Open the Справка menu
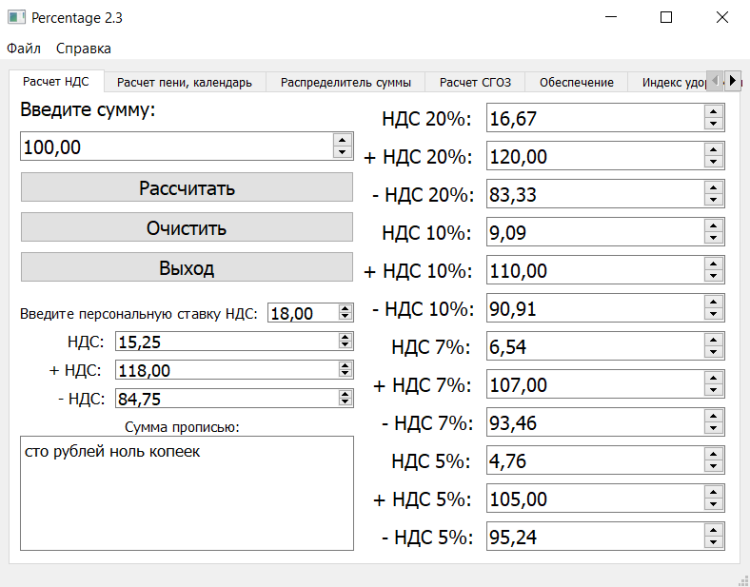Viewport: 750px width, 587px height. (x=83, y=48)
